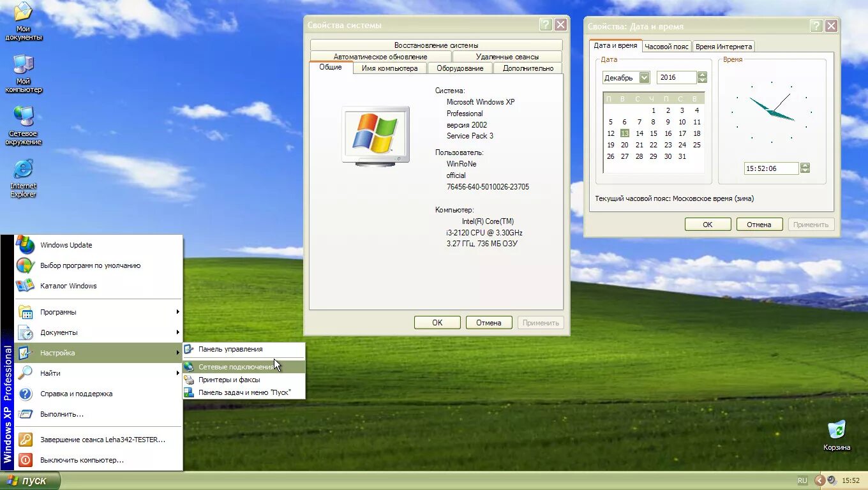Screen dimensions: 868x490
Task: Click the system tray notification icon beside the clock
Action: 832,480
